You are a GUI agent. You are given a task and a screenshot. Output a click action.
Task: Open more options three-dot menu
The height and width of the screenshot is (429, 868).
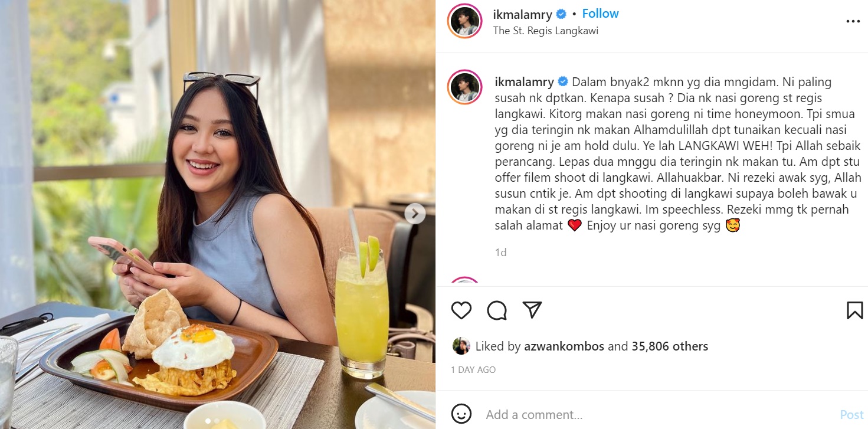click(853, 21)
